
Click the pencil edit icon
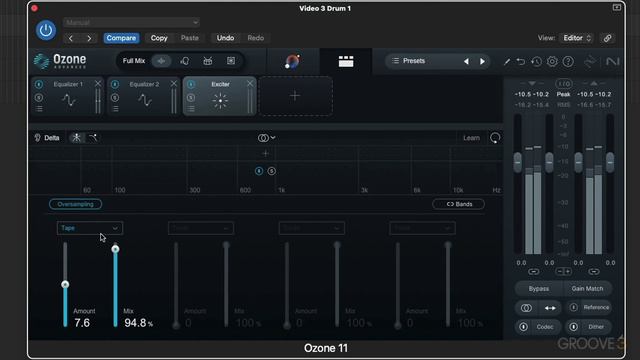507,62
